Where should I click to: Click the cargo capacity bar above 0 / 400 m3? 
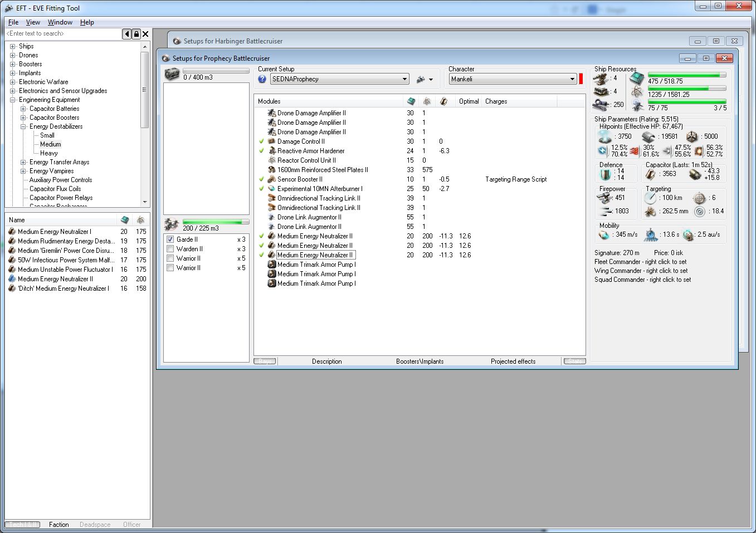coord(216,71)
